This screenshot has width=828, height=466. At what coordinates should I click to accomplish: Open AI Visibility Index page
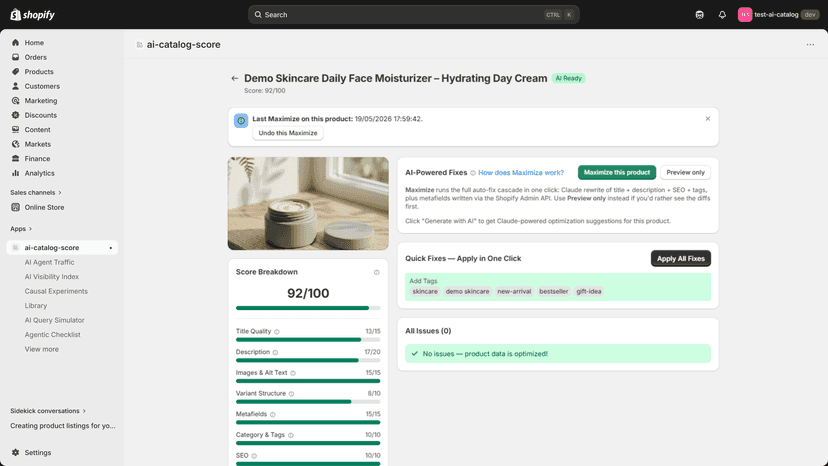(52, 276)
